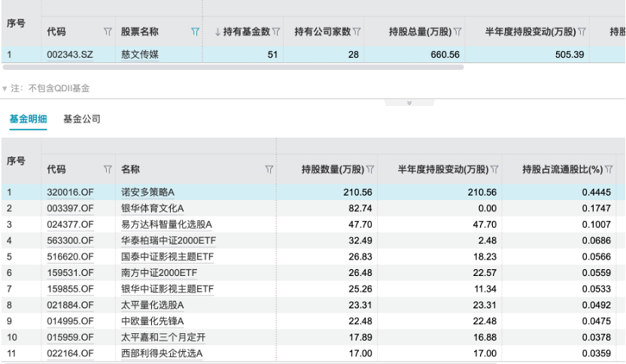Image resolution: width=626 pixels, height=364 pixels.
Task: Select half-year change value 18.23
Action: pos(485,256)
